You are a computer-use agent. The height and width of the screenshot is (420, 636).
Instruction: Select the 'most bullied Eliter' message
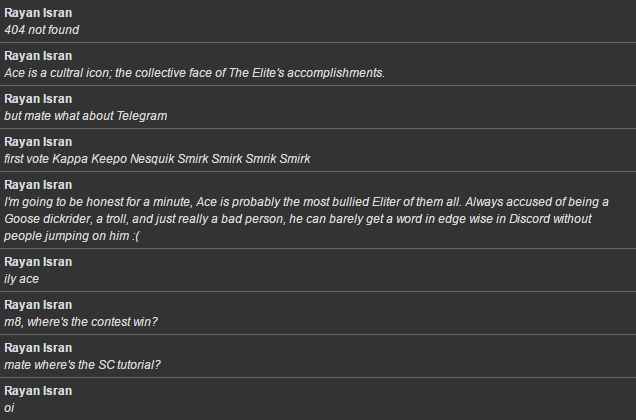coord(306,219)
